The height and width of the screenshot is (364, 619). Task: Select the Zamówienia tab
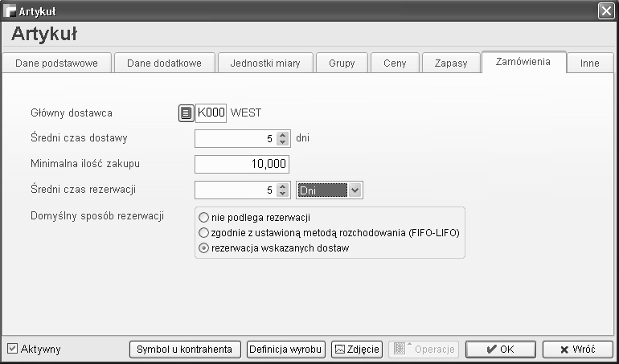pyautogui.click(x=523, y=62)
